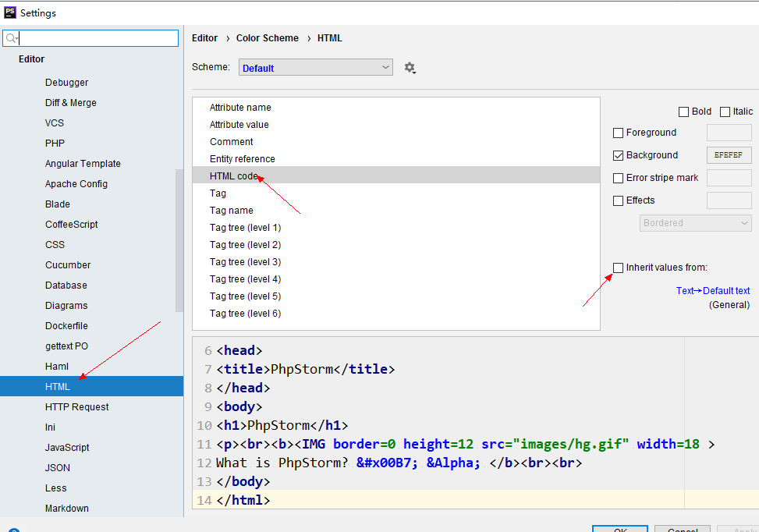This screenshot has height=532, width=759.
Task: Select HTML in the sidebar
Action: [x=91, y=387]
